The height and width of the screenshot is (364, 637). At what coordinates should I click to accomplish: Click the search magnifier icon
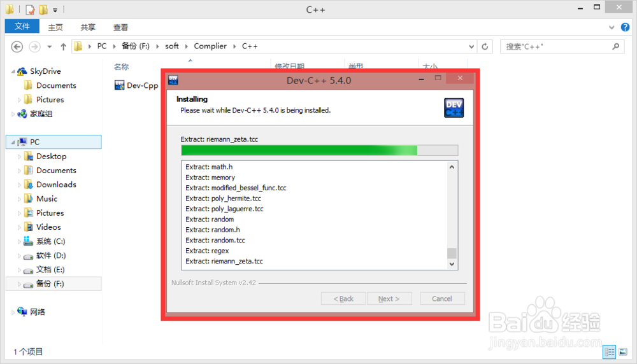pos(616,46)
